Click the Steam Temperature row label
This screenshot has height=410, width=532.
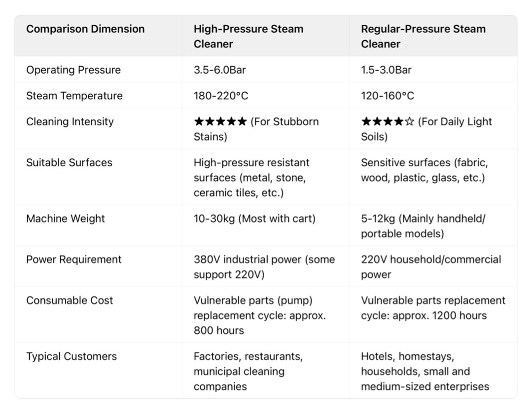pos(74,96)
